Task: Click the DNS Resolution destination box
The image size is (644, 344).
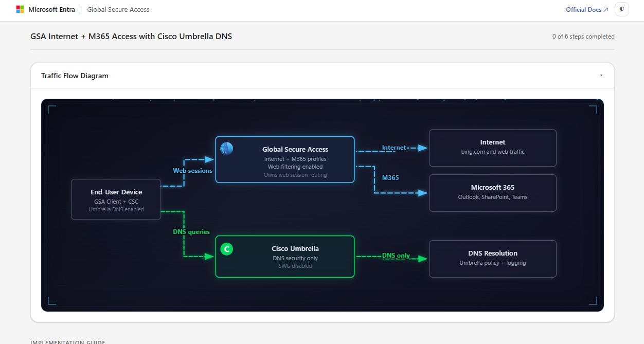Action: (493, 259)
